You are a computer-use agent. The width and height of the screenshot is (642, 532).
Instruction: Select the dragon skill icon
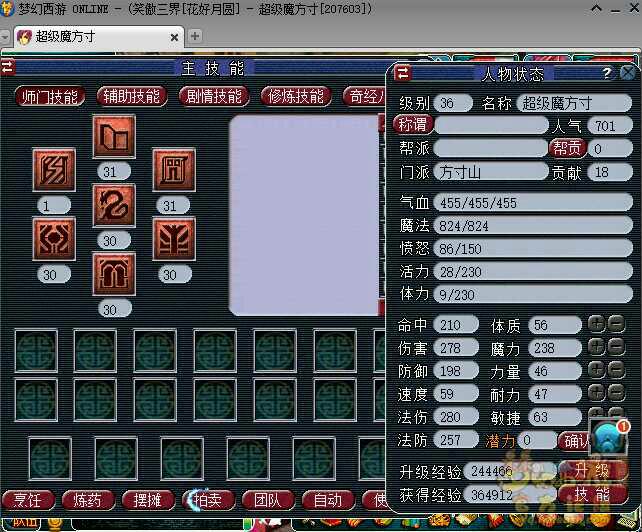click(x=114, y=205)
